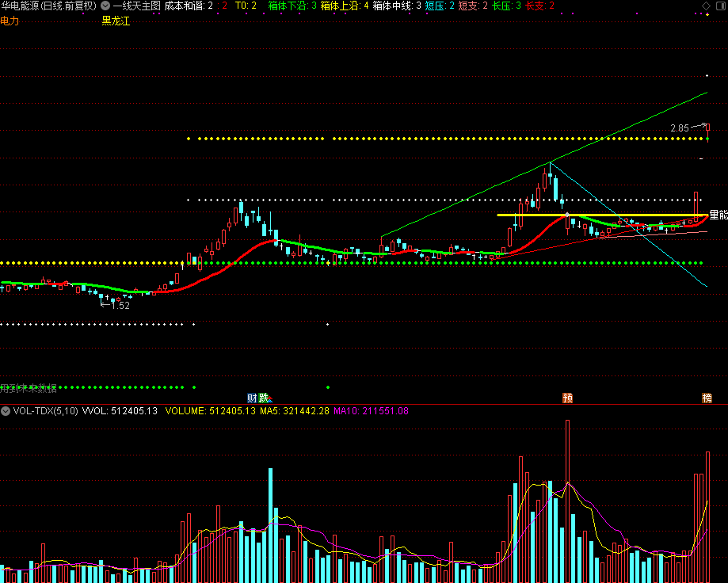The height and width of the screenshot is (583, 728).
Task: Click the 短压: 2 value
Action: tap(440, 6)
